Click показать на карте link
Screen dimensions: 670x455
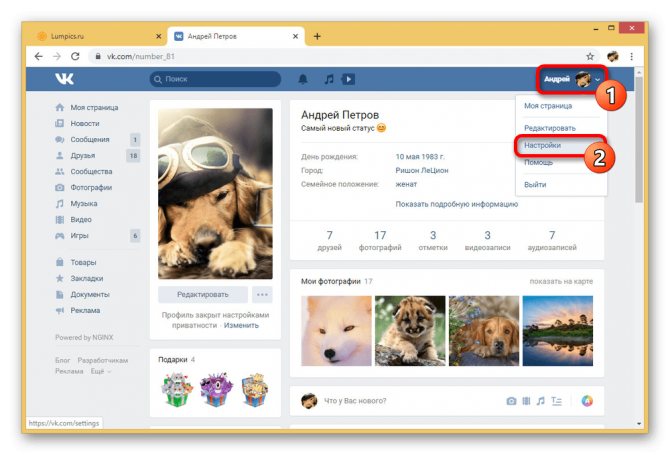(x=561, y=281)
